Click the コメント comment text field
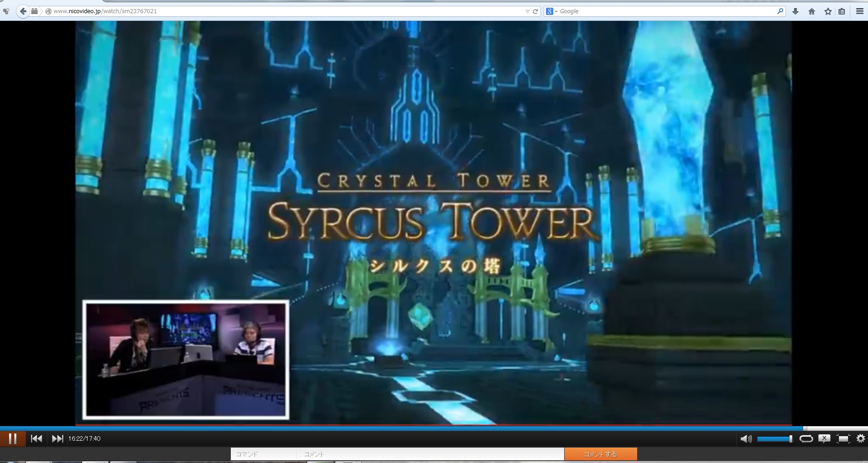This screenshot has height=463, width=868. [430, 454]
